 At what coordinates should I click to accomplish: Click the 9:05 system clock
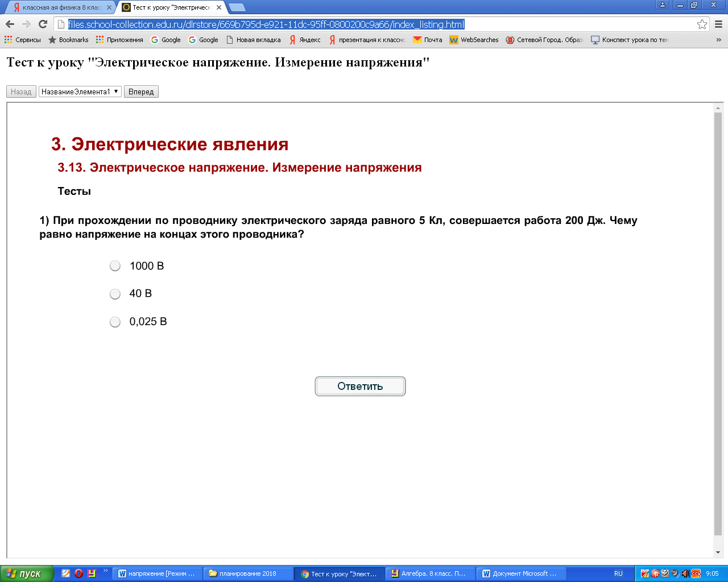[x=712, y=573]
